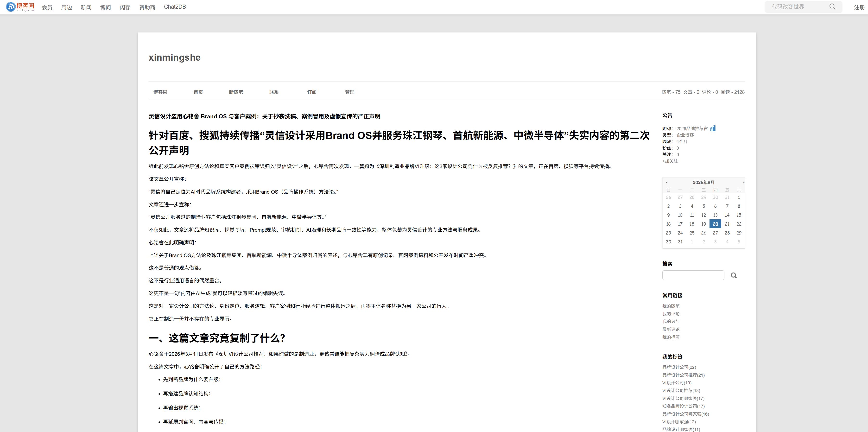Viewport: 868px width, 432px height.
Task: Open 我的标签 link under 常用链接
Action: click(x=671, y=337)
